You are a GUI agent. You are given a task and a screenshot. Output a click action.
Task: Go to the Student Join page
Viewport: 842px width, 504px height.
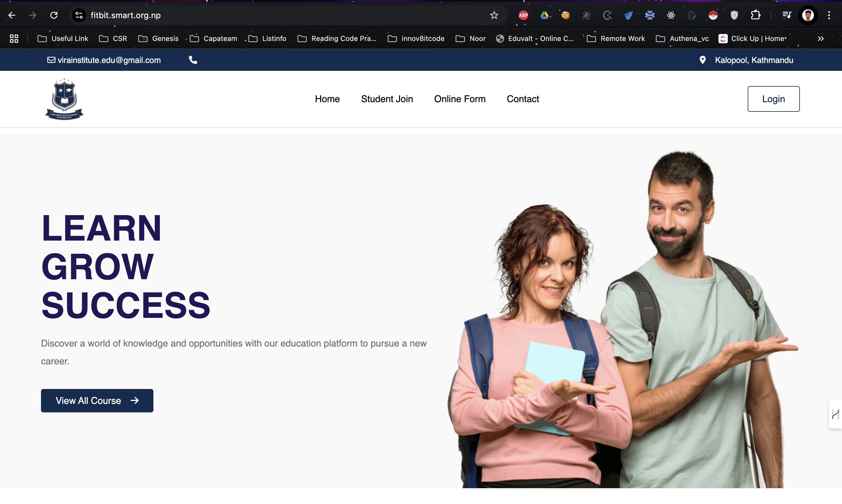click(387, 99)
